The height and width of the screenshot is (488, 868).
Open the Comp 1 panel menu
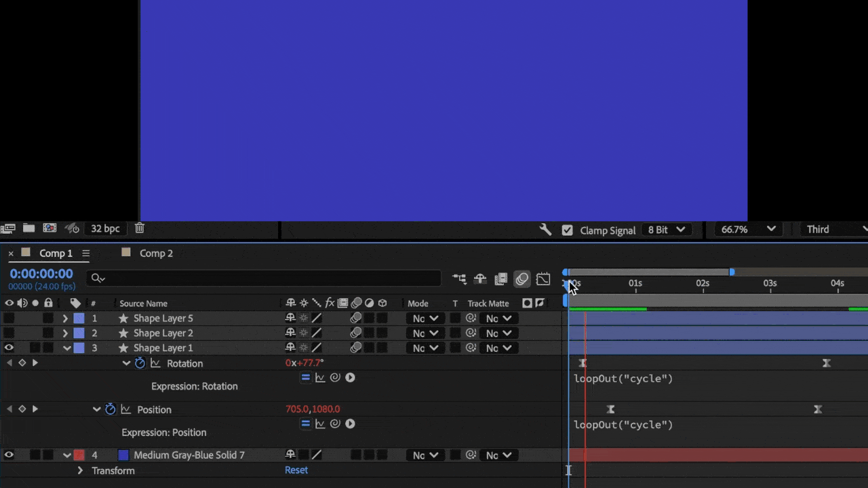[85, 253]
